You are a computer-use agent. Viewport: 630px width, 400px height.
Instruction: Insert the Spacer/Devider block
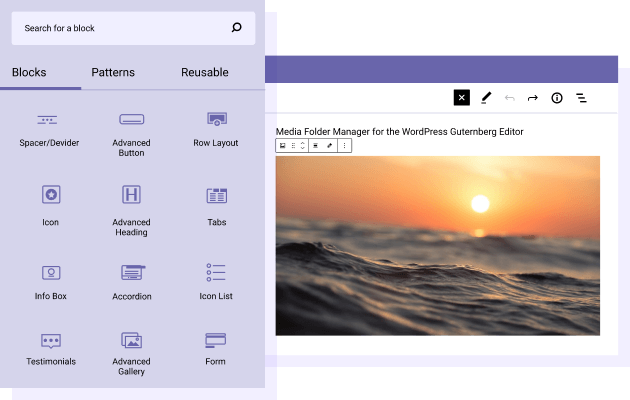(x=48, y=129)
